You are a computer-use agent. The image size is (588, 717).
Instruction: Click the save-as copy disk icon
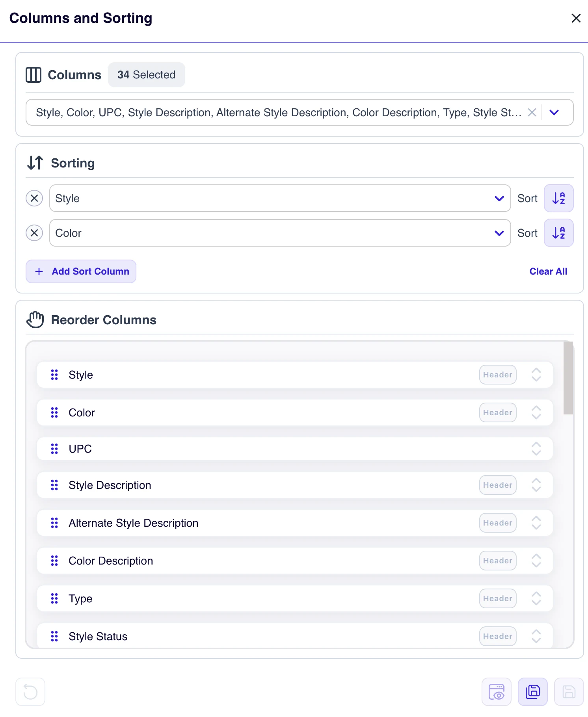point(533,692)
